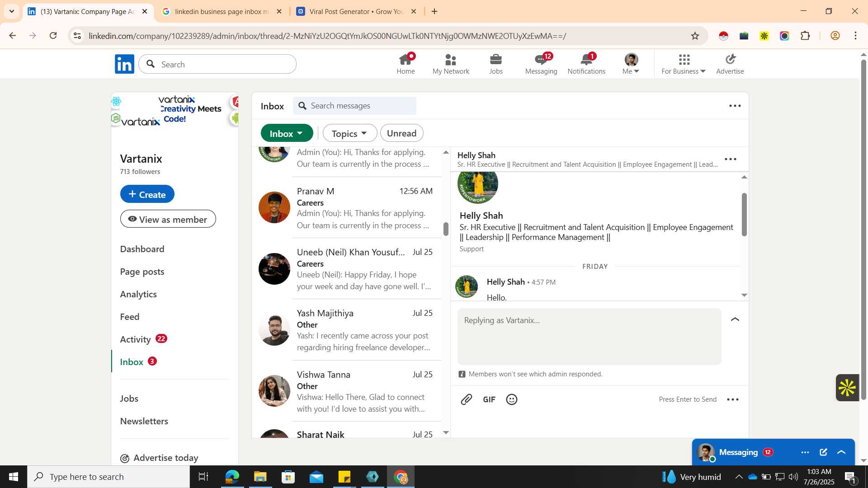Image resolution: width=868 pixels, height=488 pixels.
Task: Open Uneeb (Neil) Khan conversation
Action: click(347, 269)
